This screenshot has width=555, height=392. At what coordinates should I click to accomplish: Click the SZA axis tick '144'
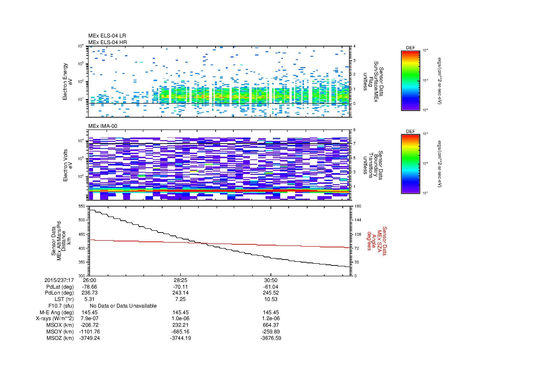tap(358, 220)
